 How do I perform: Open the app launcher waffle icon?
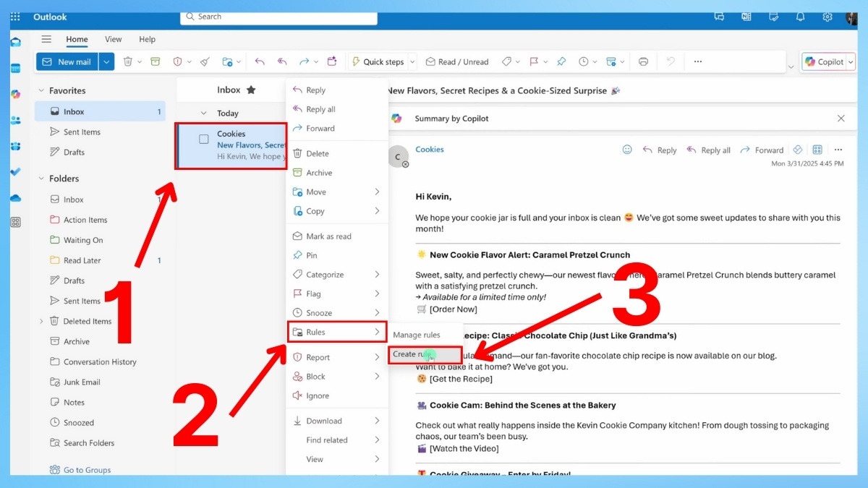[x=15, y=17]
